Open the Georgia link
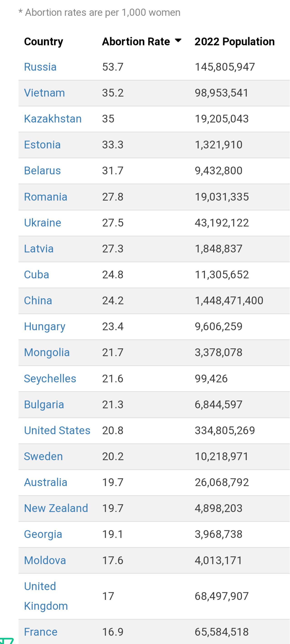290x644 pixels. (43, 534)
